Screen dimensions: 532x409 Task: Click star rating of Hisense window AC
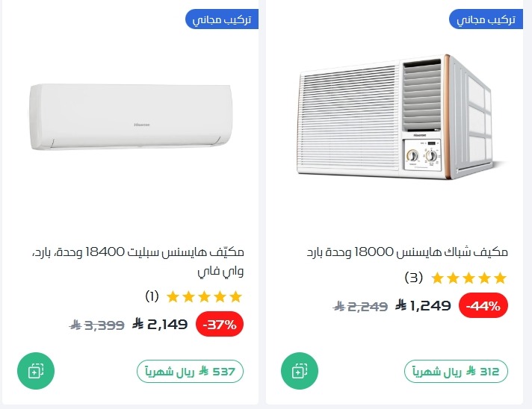[468, 278]
